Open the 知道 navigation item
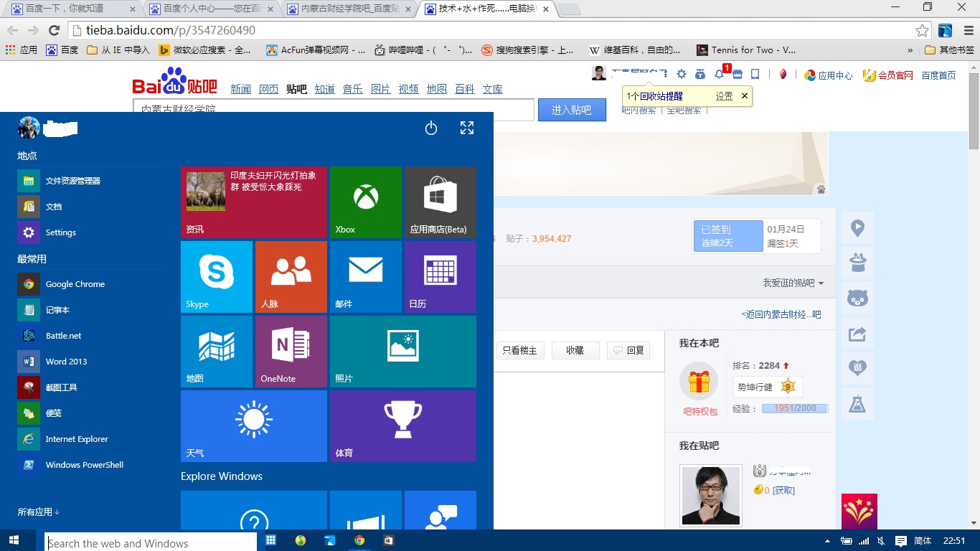Image resolution: width=980 pixels, height=551 pixels. [325, 89]
